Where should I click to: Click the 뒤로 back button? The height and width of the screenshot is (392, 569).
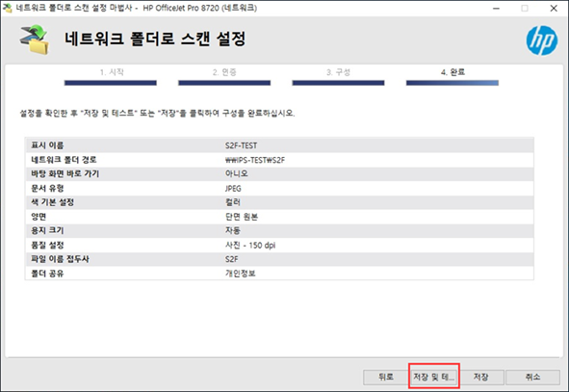[386, 377]
